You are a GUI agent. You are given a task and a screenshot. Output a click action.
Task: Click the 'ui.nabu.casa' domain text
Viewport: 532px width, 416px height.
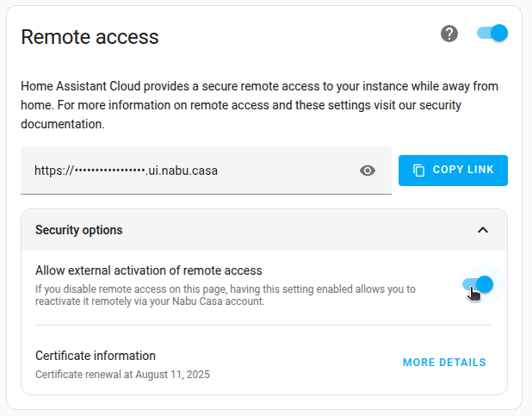coord(182,171)
